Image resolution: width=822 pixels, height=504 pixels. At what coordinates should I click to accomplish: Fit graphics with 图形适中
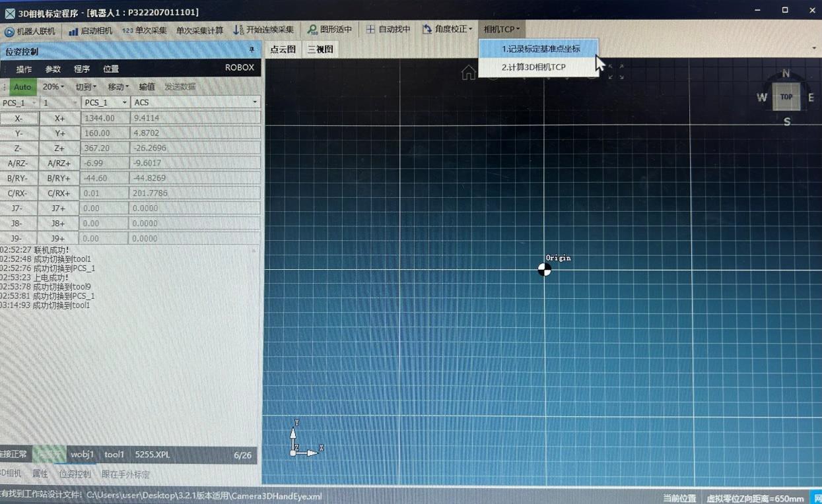(329, 30)
